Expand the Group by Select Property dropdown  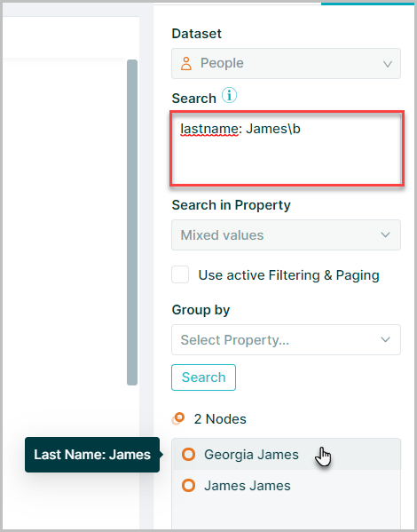pyautogui.click(x=286, y=339)
